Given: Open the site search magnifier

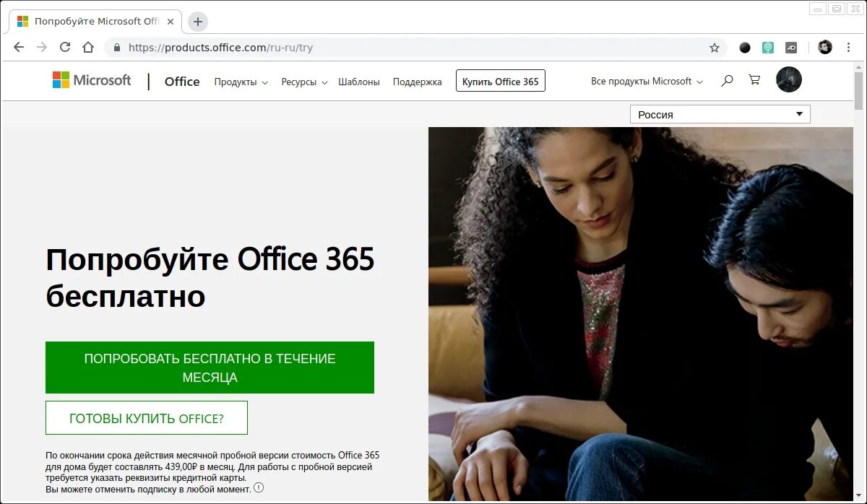Looking at the screenshot, I should tap(727, 80).
